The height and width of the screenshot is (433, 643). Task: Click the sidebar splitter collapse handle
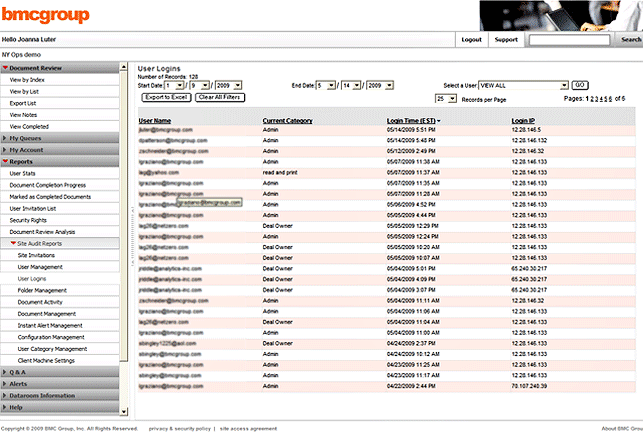(132, 237)
